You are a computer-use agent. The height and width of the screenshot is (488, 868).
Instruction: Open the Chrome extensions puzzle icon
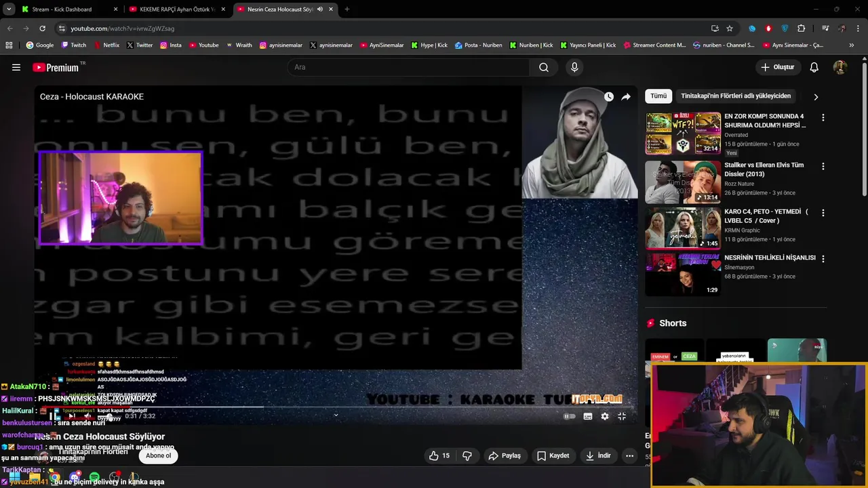click(x=801, y=28)
